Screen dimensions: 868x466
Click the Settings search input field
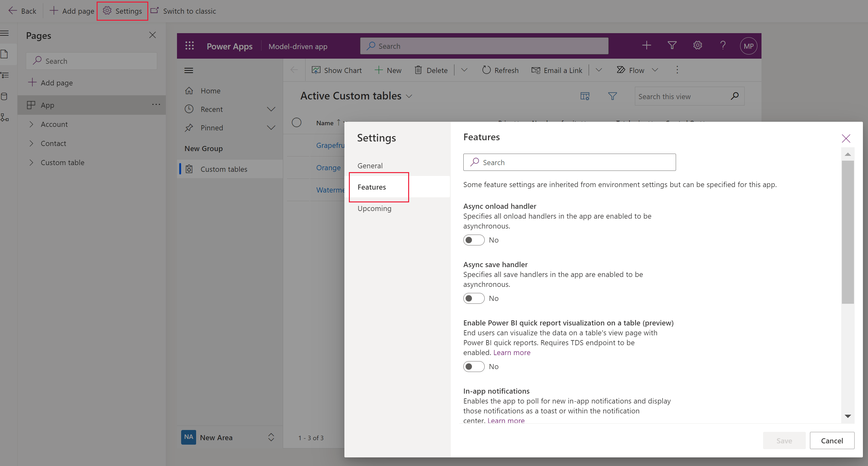tap(569, 162)
